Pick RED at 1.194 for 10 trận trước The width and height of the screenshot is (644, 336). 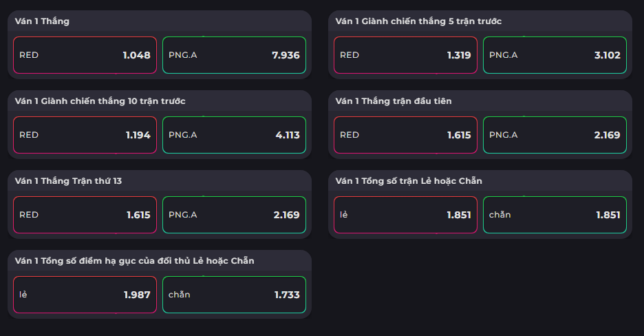click(x=85, y=135)
